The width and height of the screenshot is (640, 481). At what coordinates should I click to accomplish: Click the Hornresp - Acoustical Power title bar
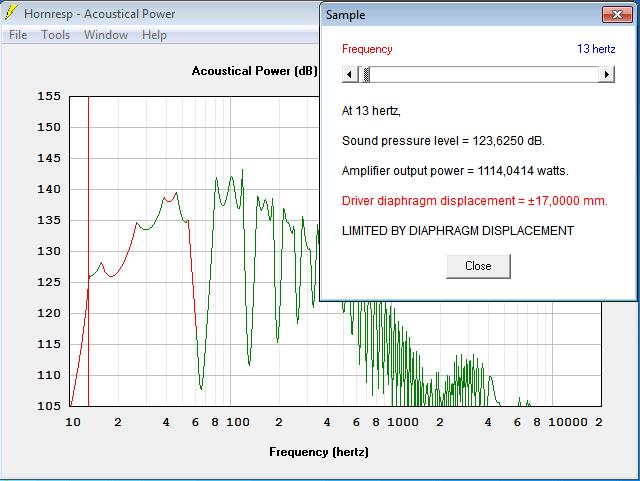(161, 13)
